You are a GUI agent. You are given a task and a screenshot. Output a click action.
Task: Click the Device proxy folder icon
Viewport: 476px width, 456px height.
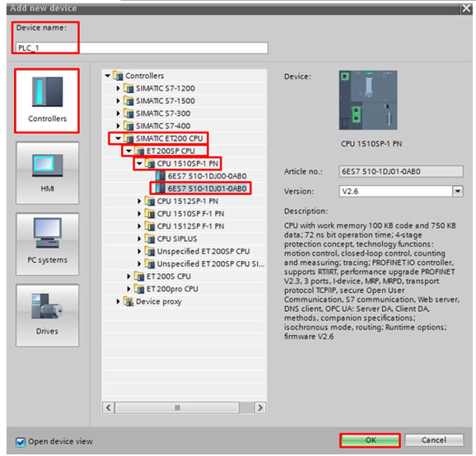coord(128,302)
